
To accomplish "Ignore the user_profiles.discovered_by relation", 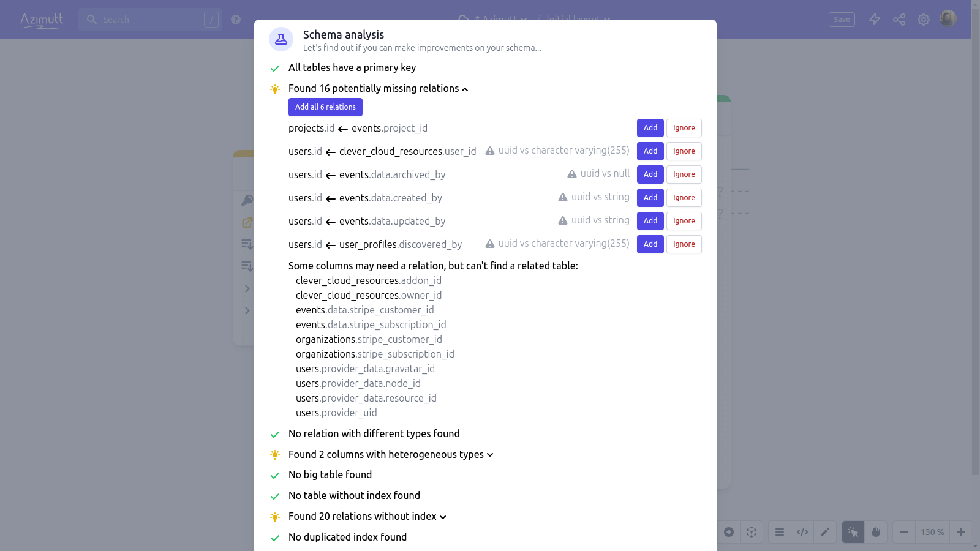I will [x=684, y=244].
